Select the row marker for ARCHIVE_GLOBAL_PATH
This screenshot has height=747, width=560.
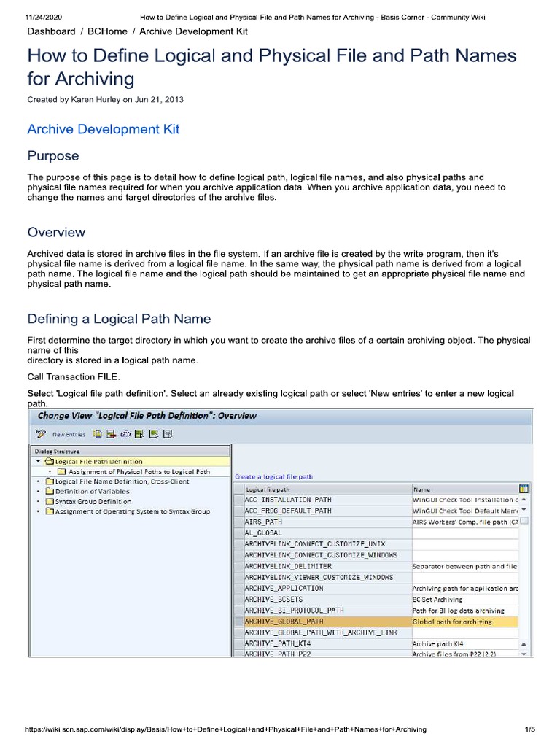click(238, 622)
